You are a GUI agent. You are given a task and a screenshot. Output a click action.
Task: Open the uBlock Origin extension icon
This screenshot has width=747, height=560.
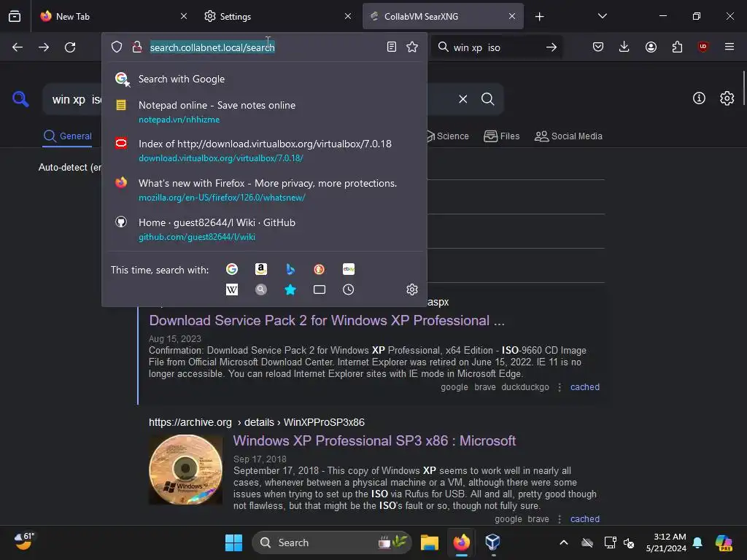[703, 47]
